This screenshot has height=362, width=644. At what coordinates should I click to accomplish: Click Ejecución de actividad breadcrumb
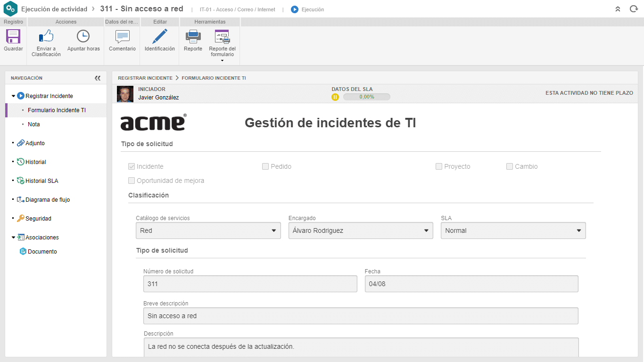[x=54, y=9]
